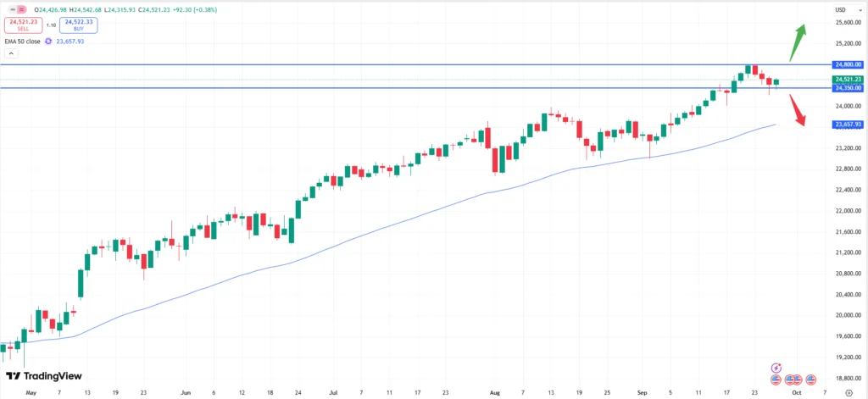
Task: Select the green upward arrow drawing
Action: click(x=797, y=42)
